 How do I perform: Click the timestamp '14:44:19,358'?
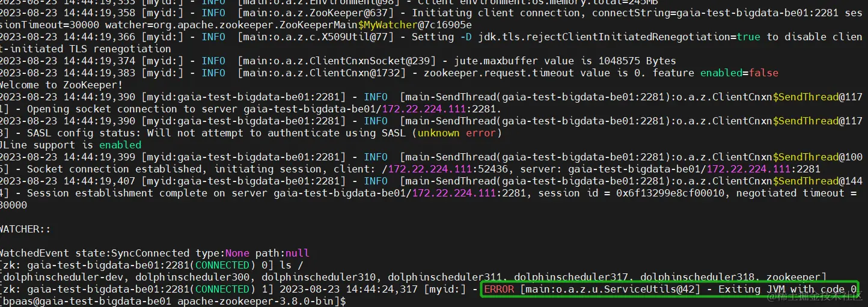(x=99, y=13)
